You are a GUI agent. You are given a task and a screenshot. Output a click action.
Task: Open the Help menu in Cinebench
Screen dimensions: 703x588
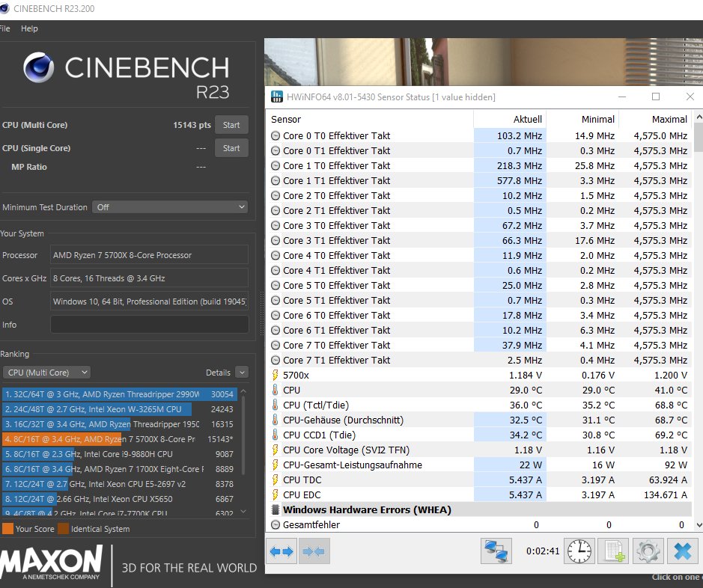(x=29, y=28)
